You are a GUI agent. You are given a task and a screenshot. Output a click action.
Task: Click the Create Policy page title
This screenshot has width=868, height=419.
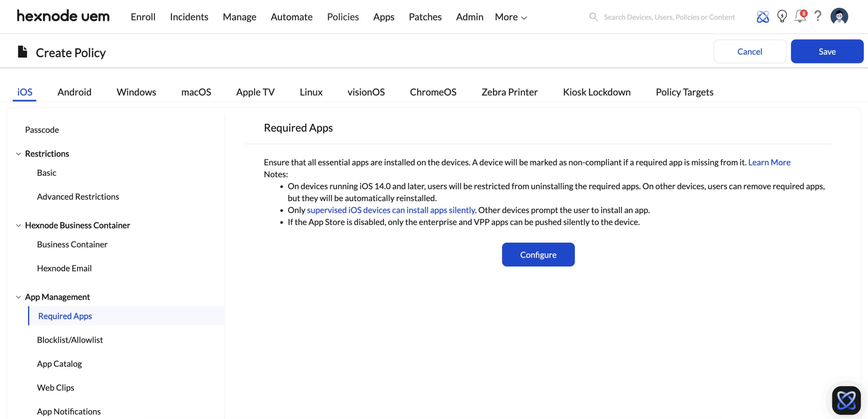[x=71, y=53]
